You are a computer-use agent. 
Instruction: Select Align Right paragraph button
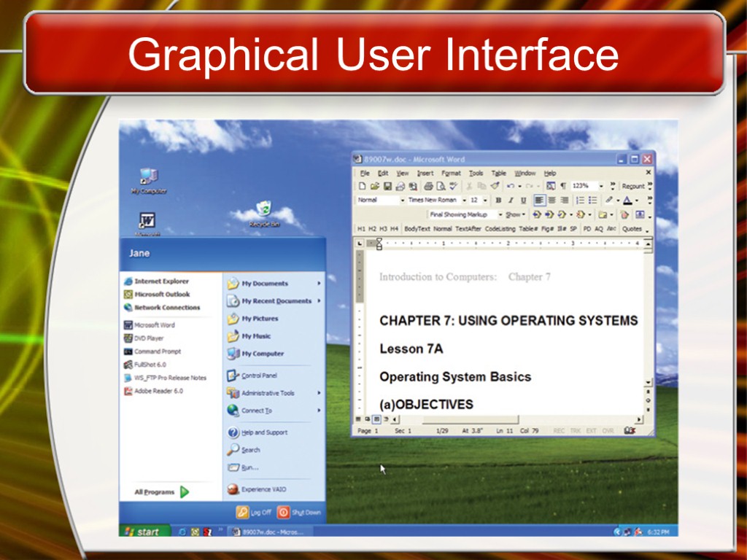[x=565, y=201]
